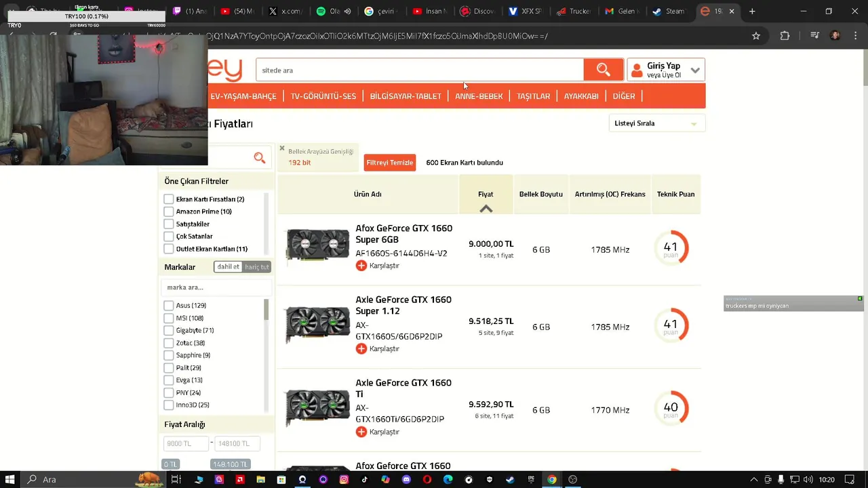Open TikTok from the taskbar
Image resolution: width=868 pixels, height=488 pixels.
[x=364, y=479]
